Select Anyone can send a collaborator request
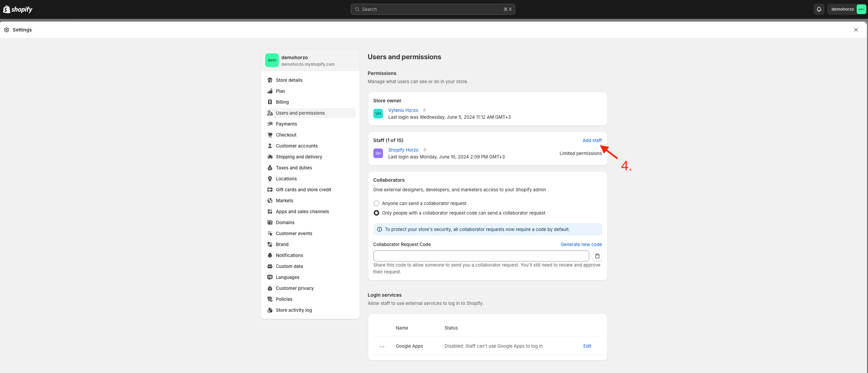This screenshot has width=868, height=373. 376,203
